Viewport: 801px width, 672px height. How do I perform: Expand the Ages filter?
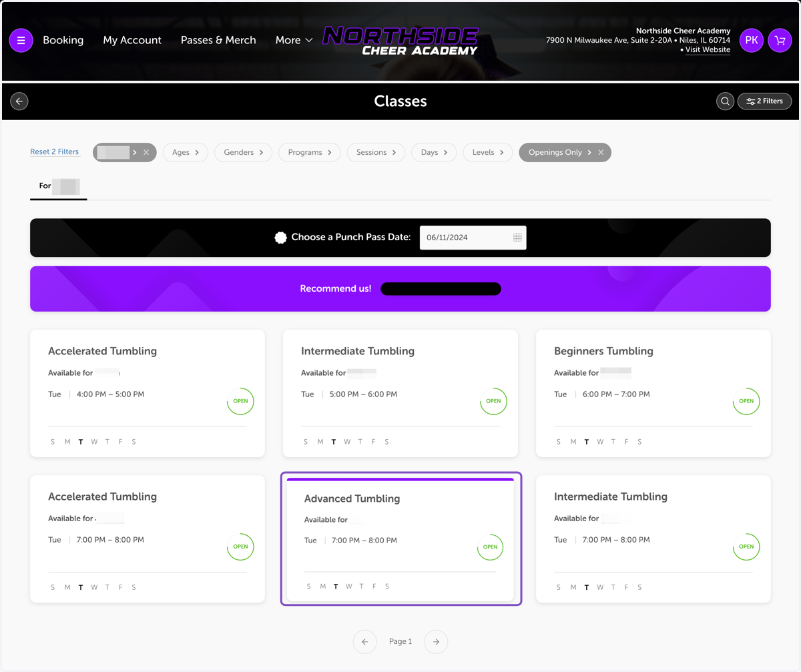point(186,152)
